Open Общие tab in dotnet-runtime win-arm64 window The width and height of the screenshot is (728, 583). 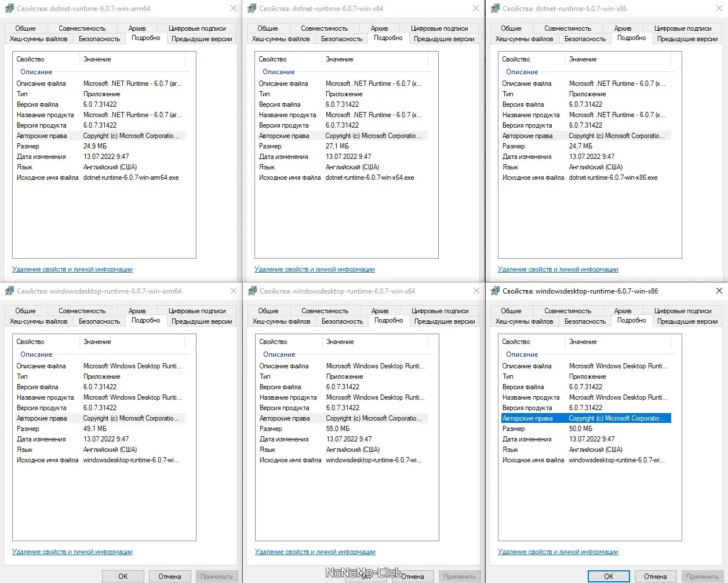(26, 28)
